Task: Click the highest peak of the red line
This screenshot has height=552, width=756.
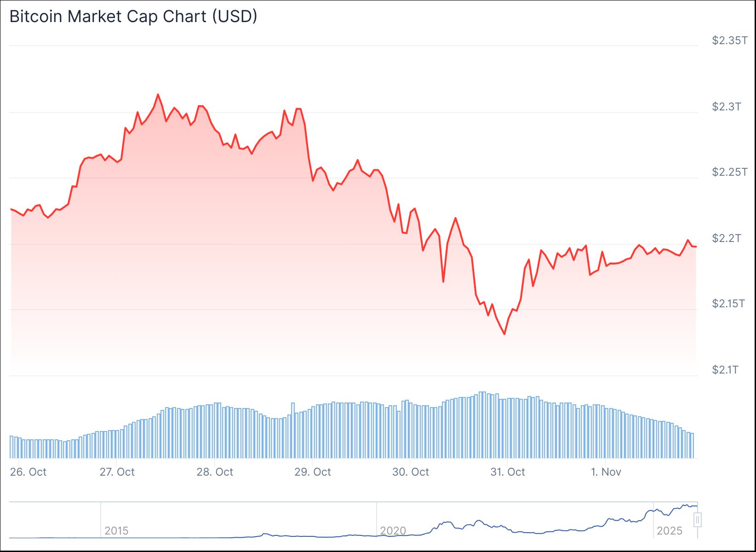Action: (158, 94)
